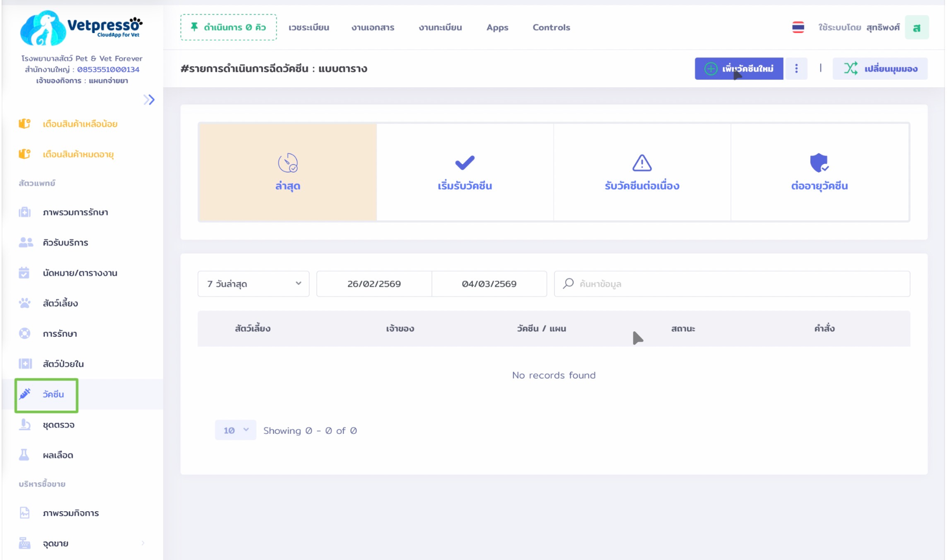Open pets list via paw icon
This screenshot has width=947, height=560.
pos(25,303)
